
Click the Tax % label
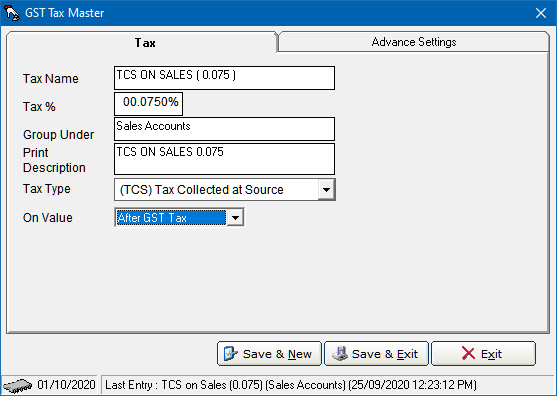[x=39, y=107]
